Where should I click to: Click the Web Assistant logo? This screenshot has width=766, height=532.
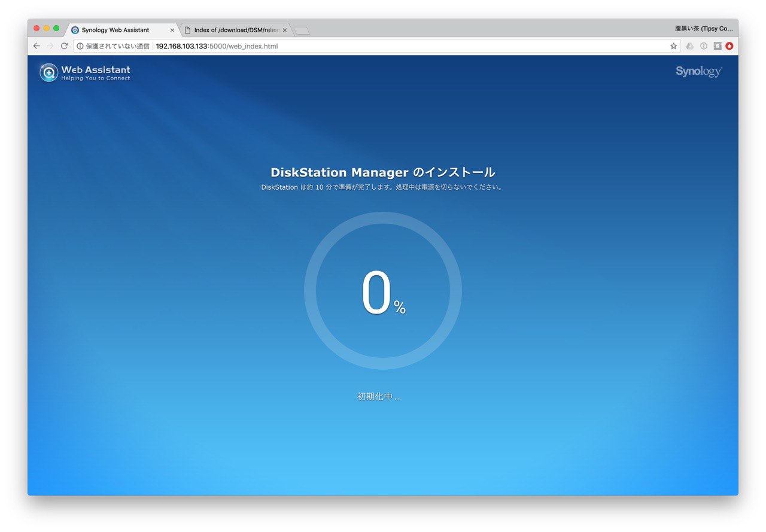pyautogui.click(x=85, y=72)
